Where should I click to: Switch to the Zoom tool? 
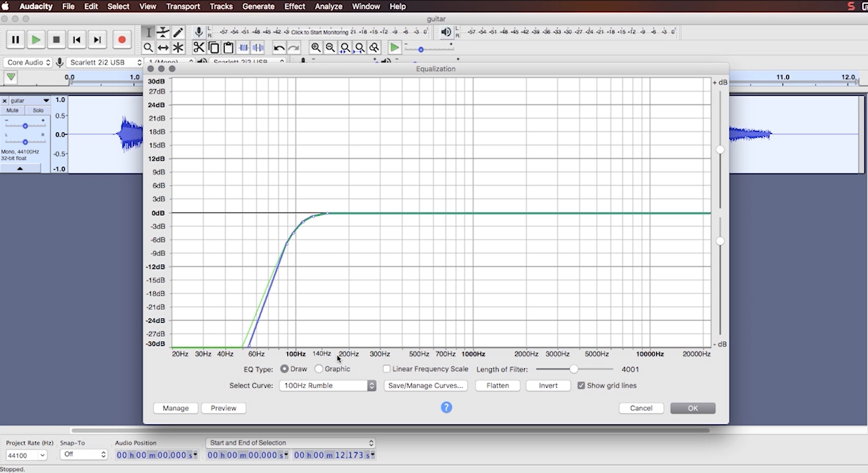pyautogui.click(x=149, y=47)
